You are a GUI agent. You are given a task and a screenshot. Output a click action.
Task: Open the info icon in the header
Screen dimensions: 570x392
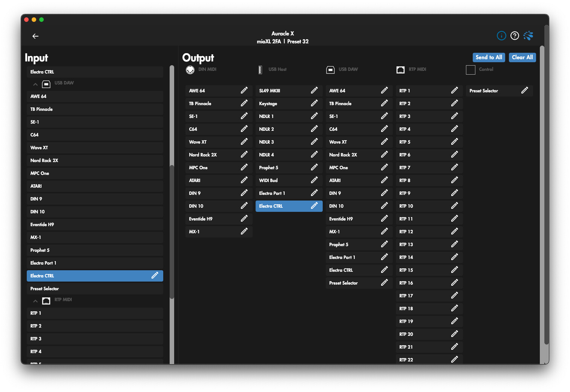(x=501, y=35)
